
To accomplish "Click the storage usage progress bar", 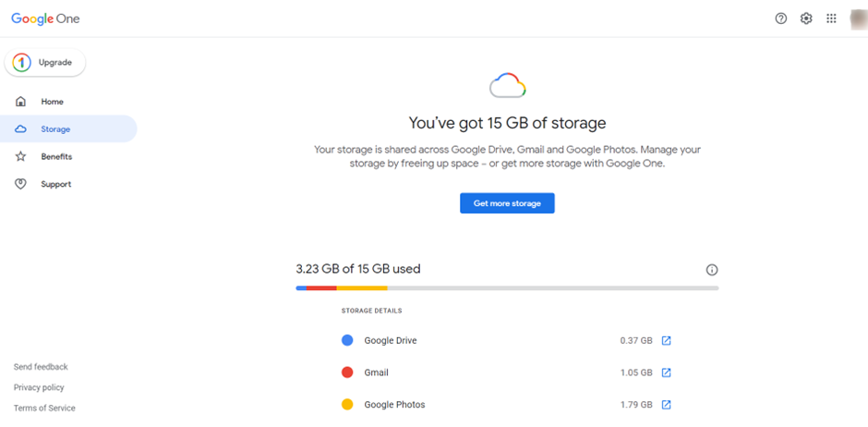I will pyautogui.click(x=507, y=288).
